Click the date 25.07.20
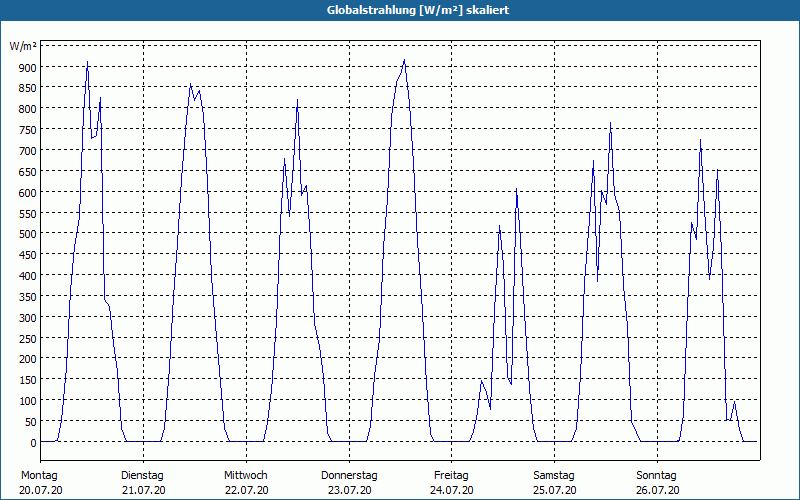Screen dimensions: 800x500 [x=555, y=490]
